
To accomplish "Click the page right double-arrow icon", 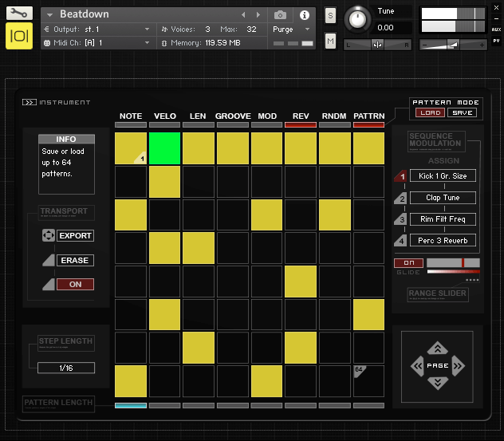I will [x=458, y=366].
